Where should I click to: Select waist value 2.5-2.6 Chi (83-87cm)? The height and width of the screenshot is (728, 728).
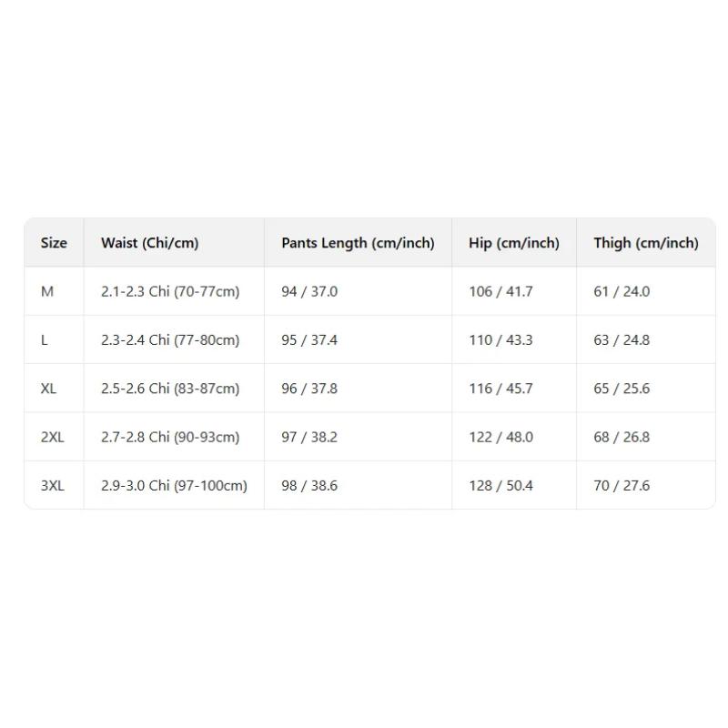pos(170,389)
